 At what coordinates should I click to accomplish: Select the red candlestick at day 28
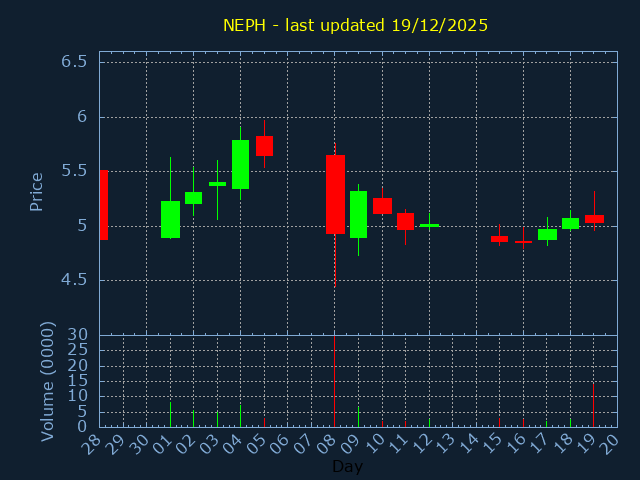coord(103,205)
